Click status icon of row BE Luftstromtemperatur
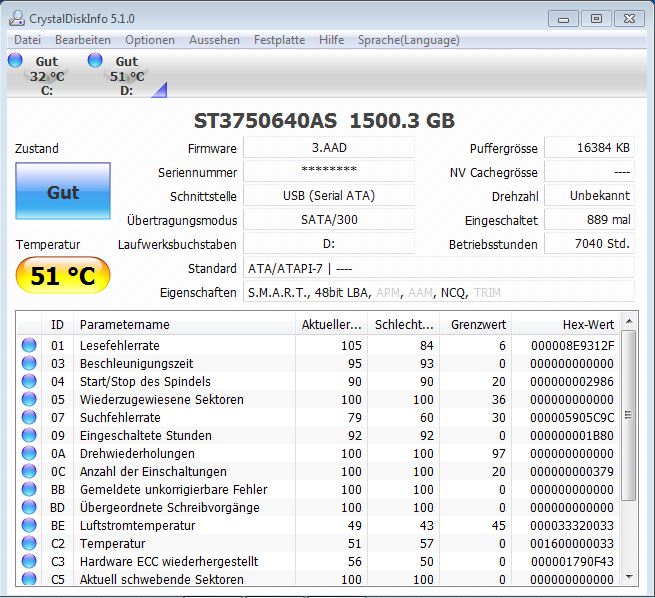The width and height of the screenshot is (655, 598). coord(29,525)
